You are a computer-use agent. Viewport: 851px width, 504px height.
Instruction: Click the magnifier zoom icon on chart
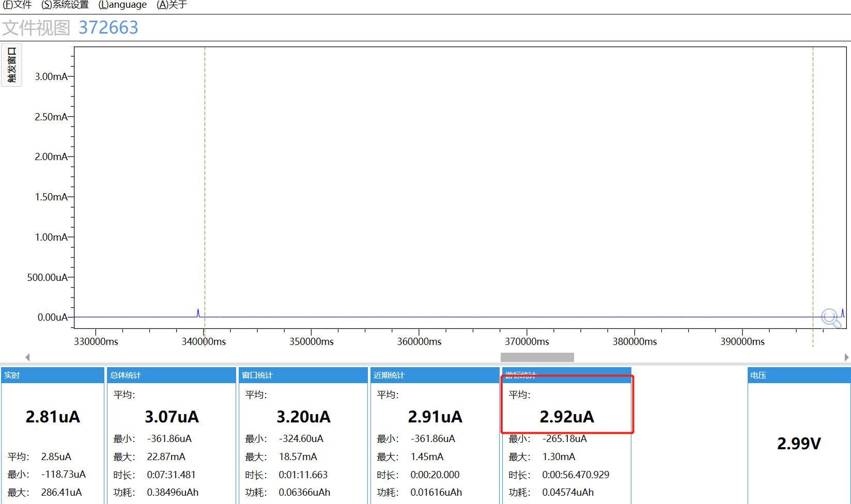pos(831,318)
